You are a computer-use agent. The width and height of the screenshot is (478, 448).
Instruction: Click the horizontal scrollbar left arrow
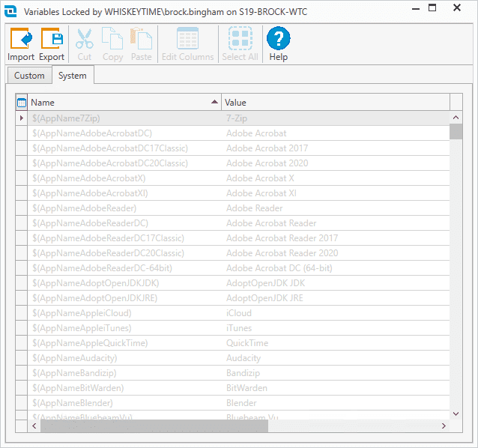coord(34,426)
